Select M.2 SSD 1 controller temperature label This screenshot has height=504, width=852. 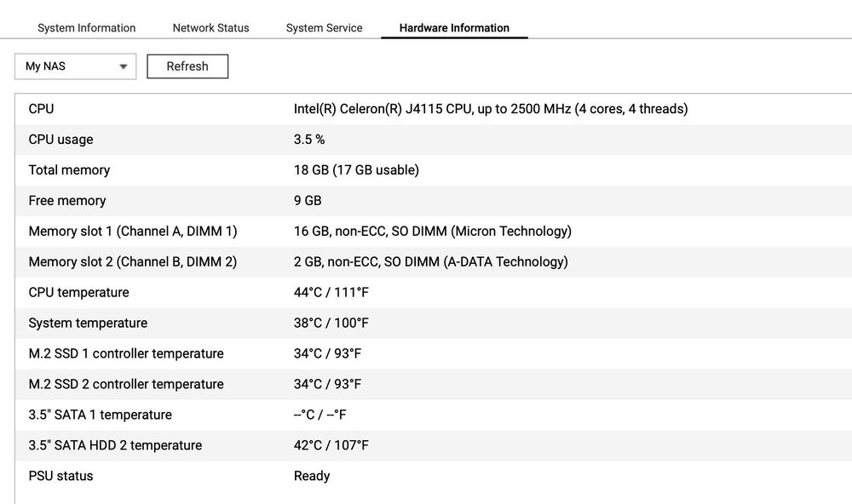[126, 354]
